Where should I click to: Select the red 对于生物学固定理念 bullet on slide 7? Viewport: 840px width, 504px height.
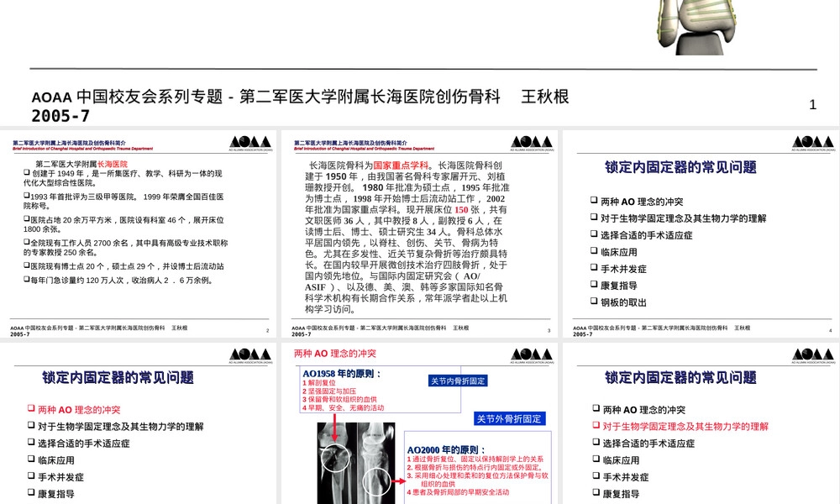coord(680,427)
